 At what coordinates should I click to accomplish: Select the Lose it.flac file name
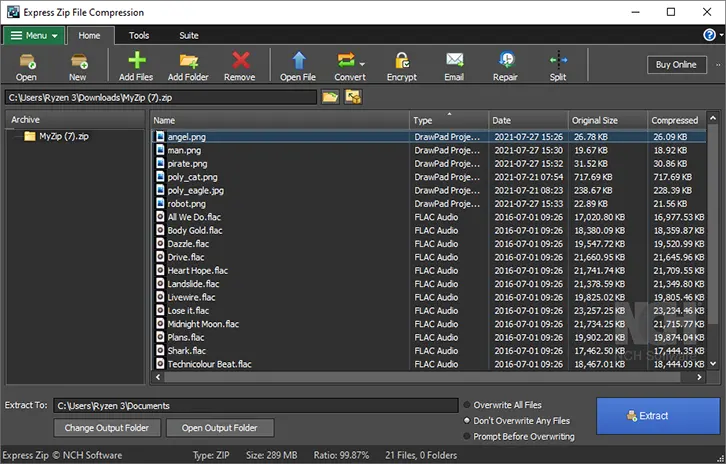point(188,311)
